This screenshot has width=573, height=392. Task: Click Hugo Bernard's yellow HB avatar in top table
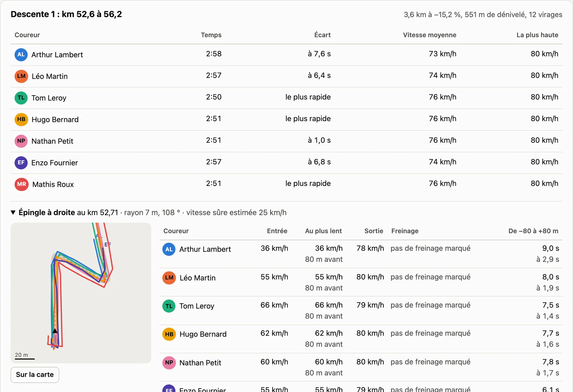21,119
